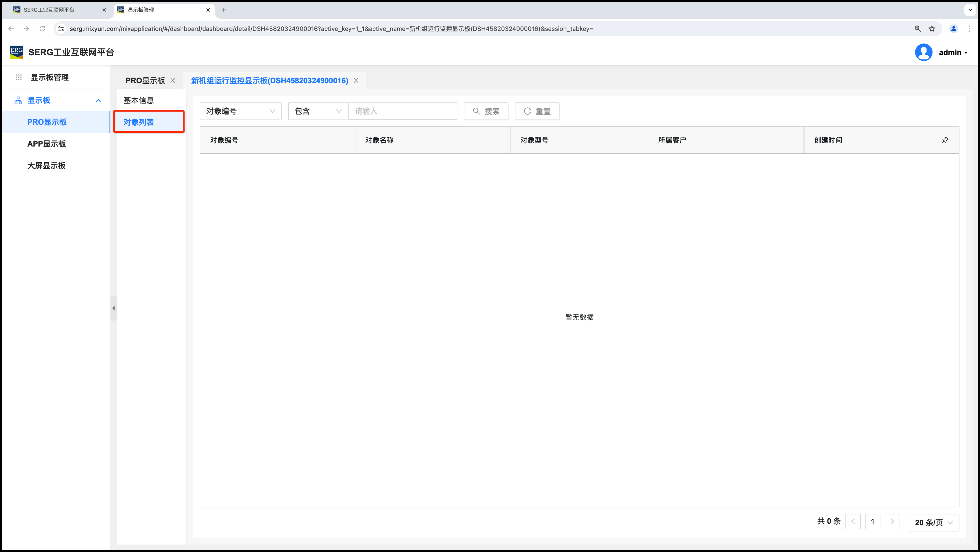Select APP显示板 in the sidebar

(46, 144)
